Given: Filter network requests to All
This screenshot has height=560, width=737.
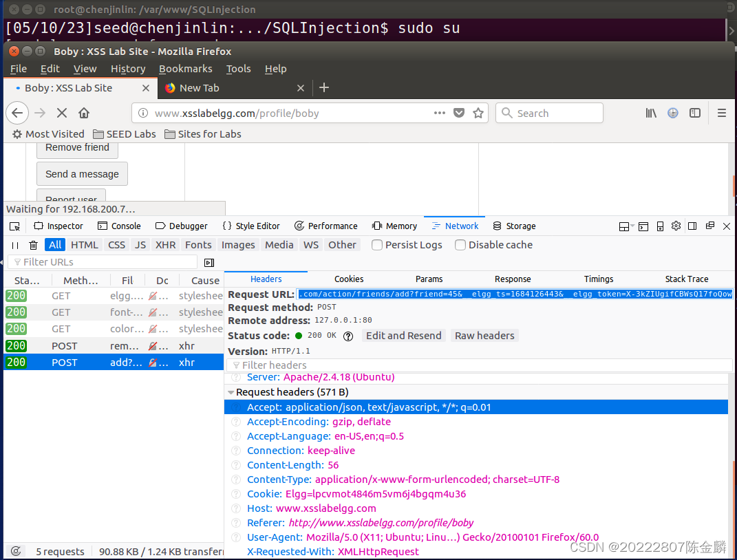Looking at the screenshot, I should [x=55, y=245].
